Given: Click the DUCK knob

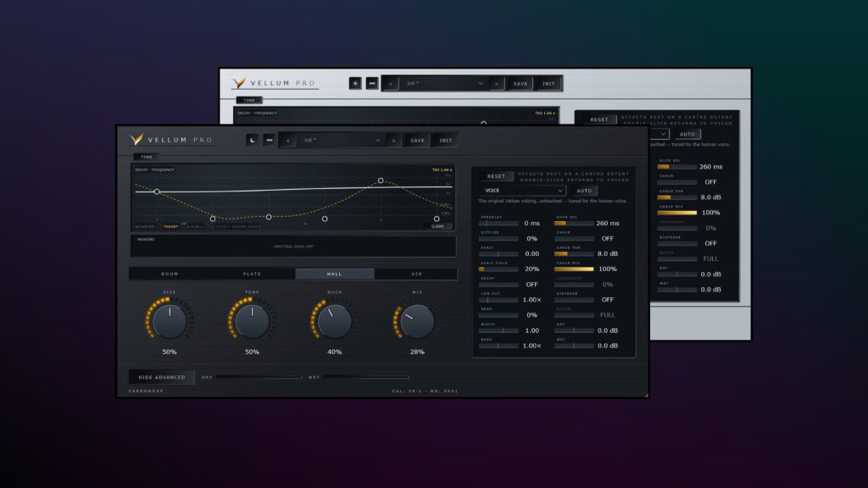Looking at the screenshot, I should [x=334, y=321].
